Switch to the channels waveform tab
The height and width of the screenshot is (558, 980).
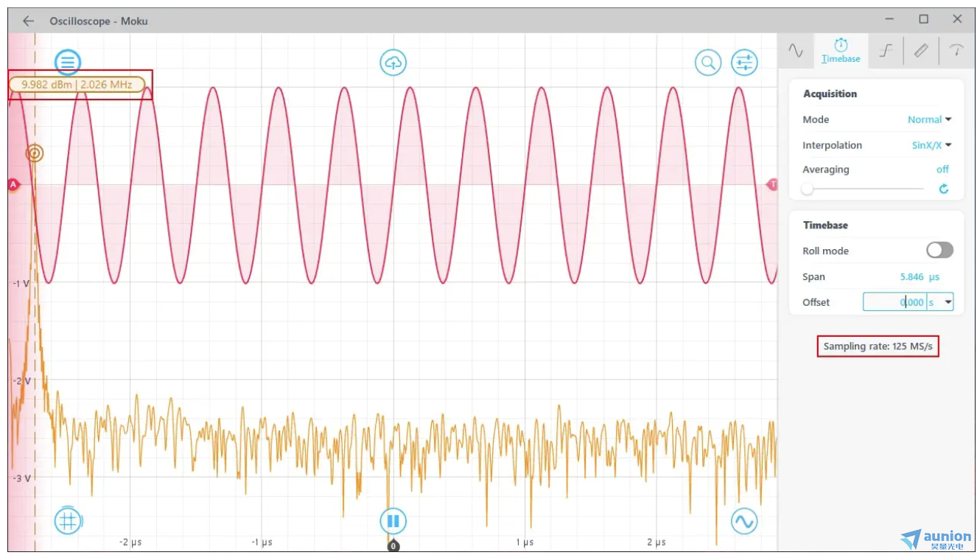point(796,50)
